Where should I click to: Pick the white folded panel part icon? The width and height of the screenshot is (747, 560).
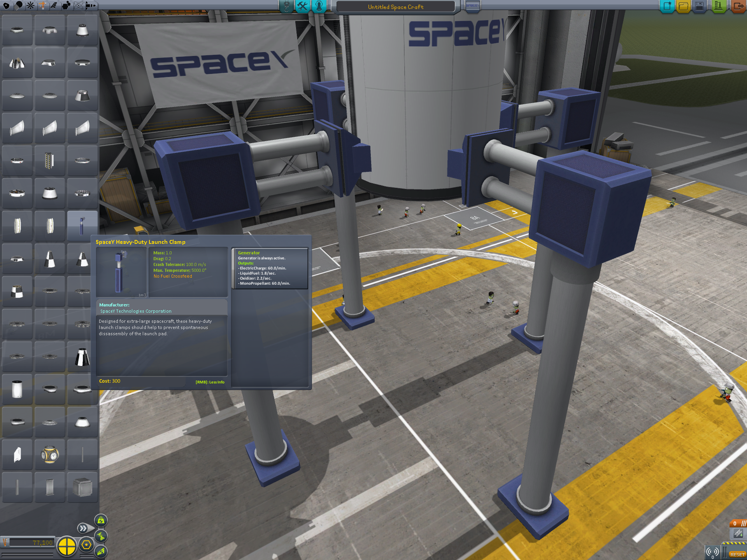pyautogui.click(x=17, y=455)
